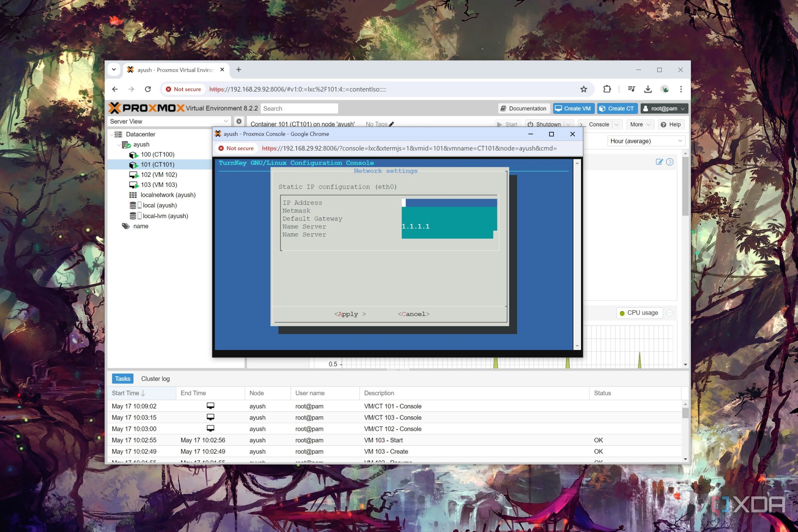
Task: Open the Chrome extensions puzzle icon
Action: click(x=607, y=89)
